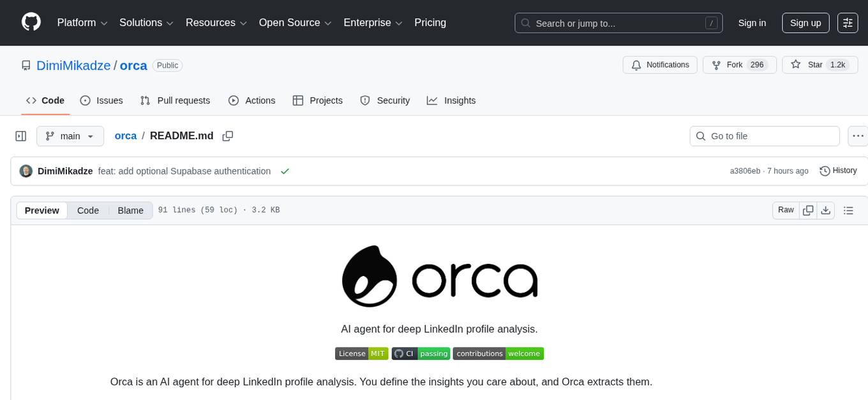Copy raw README contents icon

coord(808,210)
